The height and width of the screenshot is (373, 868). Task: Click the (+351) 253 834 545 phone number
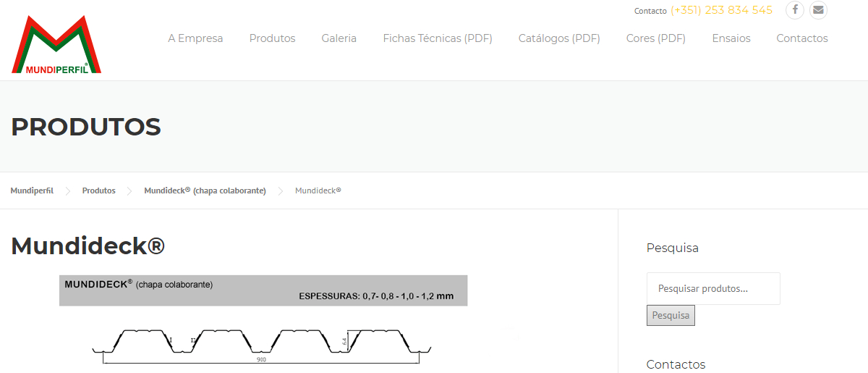point(721,10)
